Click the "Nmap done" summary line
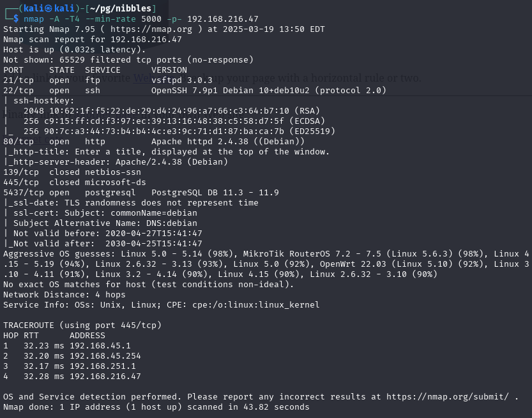The image size is (532, 418). 156,407
